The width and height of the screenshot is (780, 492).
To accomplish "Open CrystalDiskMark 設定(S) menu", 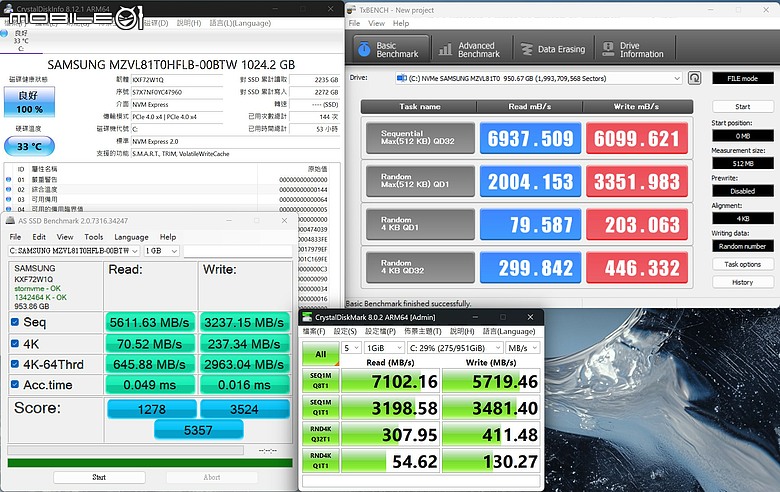I will (345, 331).
